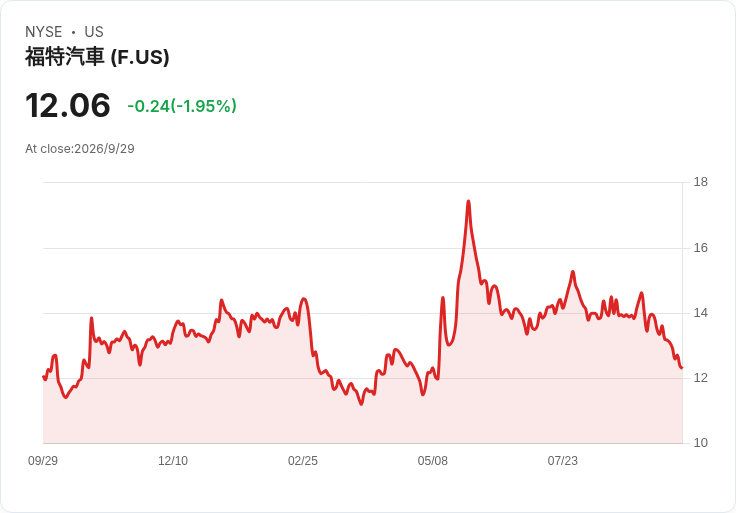Click the 12/10 date axis label
Viewport: 736px width, 513px height.
[173, 461]
